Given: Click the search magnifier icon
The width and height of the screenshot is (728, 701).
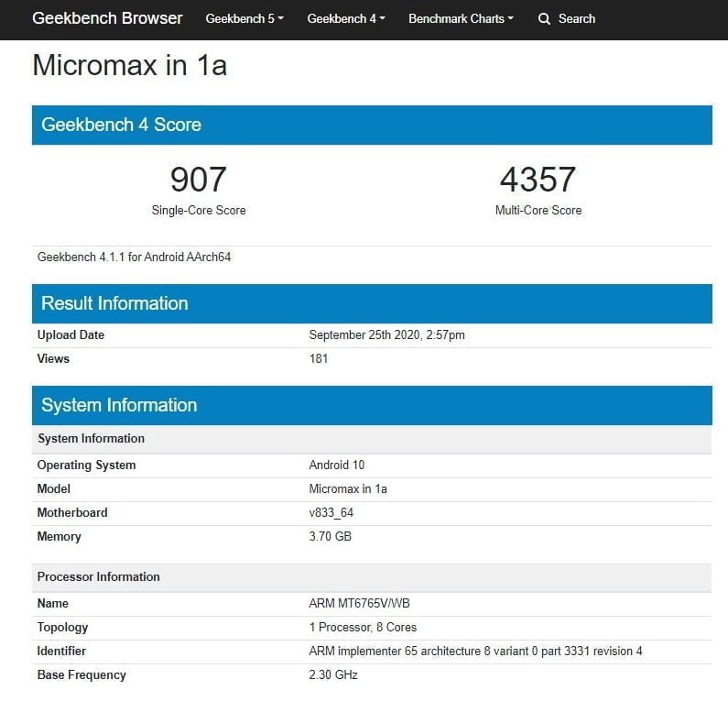Looking at the screenshot, I should tap(544, 19).
